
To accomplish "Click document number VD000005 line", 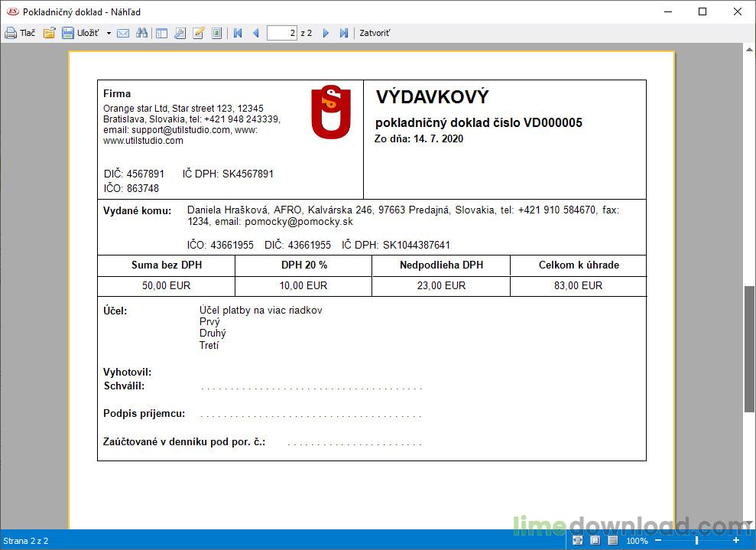I will tap(479, 122).
